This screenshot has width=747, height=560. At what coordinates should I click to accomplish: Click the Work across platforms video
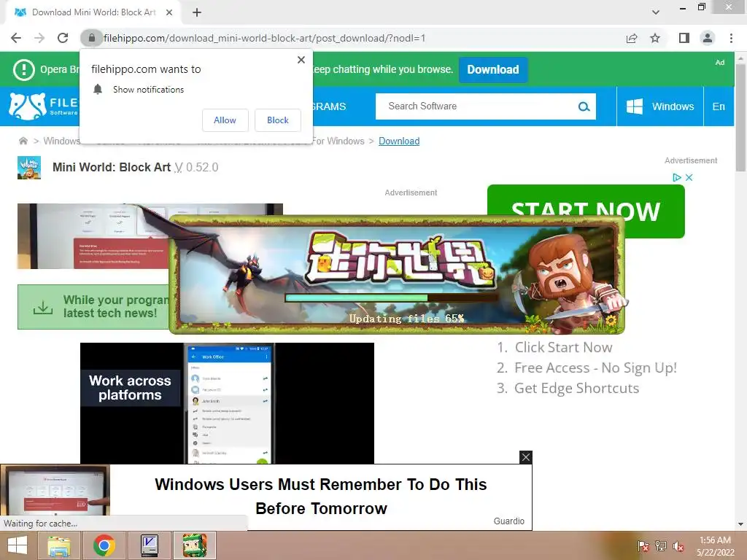[227, 402]
